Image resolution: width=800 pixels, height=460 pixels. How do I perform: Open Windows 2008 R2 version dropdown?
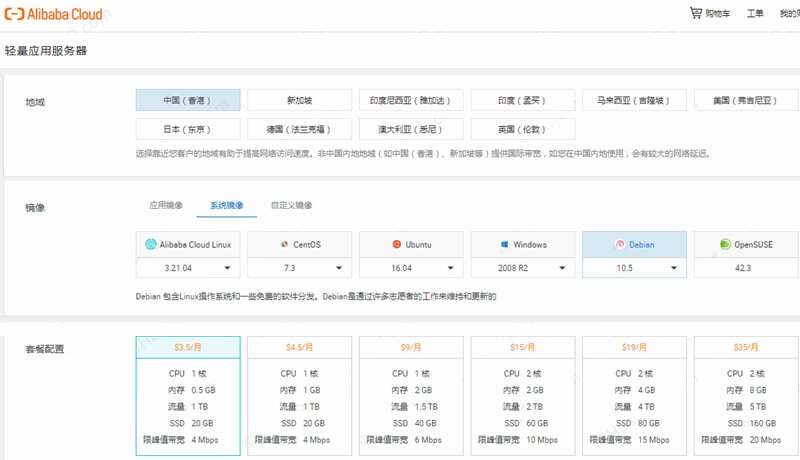(x=522, y=268)
